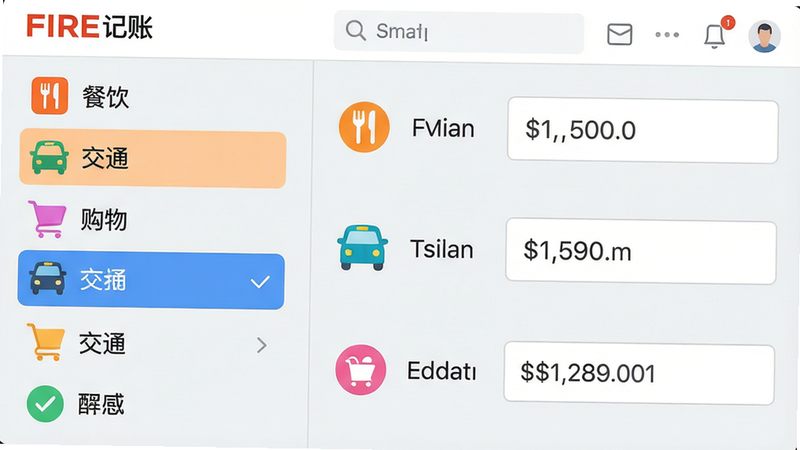Select the 餐饮 category label
800x450 pixels.
[106, 96]
